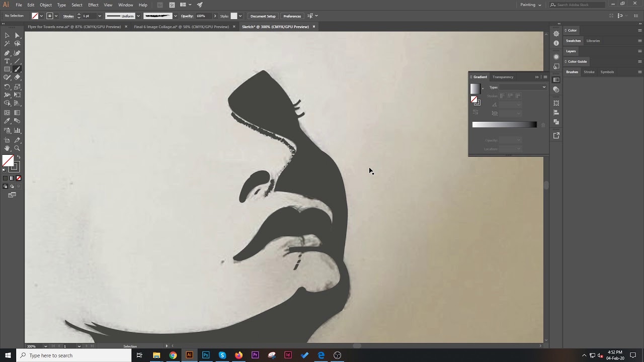Open the Stroke panel tab
Screen dimensions: 644x362
[x=589, y=72]
